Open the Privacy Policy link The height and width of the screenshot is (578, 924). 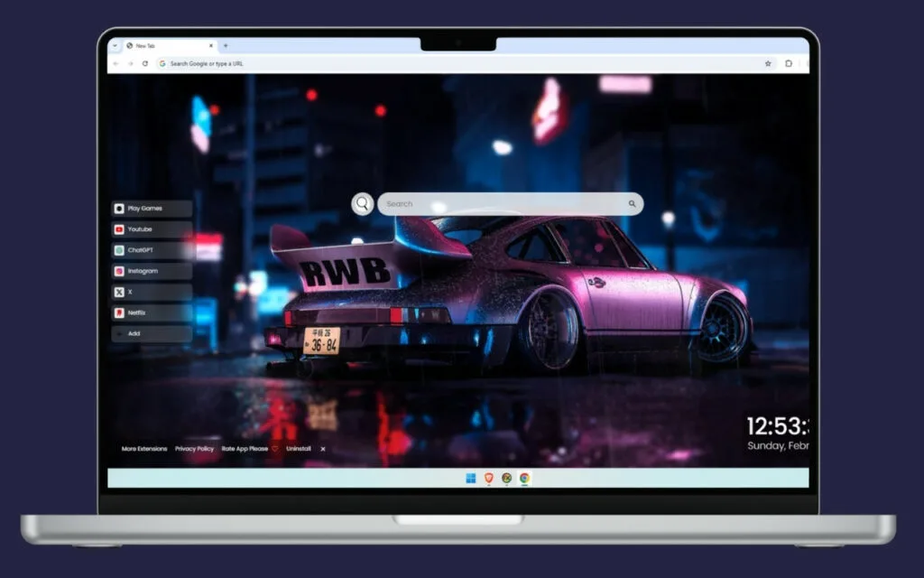pyautogui.click(x=195, y=449)
